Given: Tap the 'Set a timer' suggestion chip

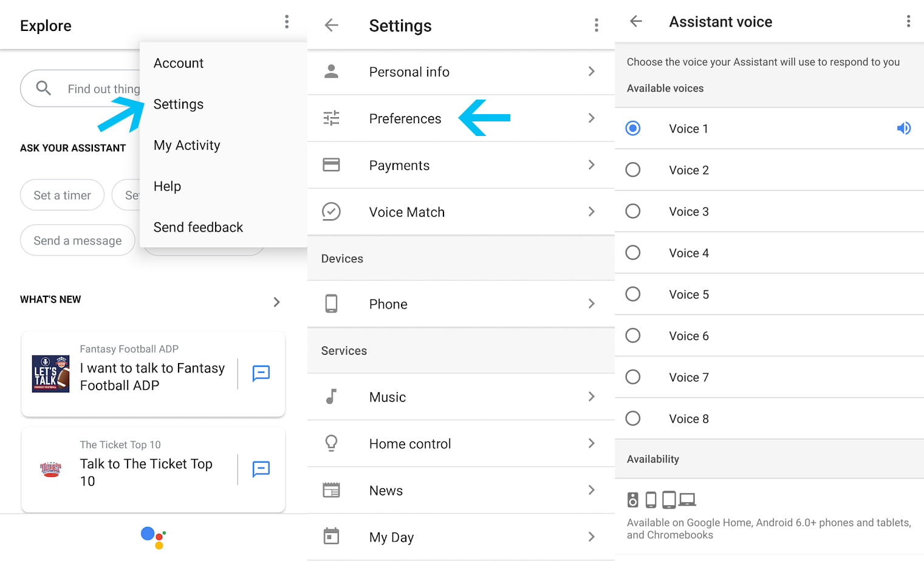Looking at the screenshot, I should point(62,195).
